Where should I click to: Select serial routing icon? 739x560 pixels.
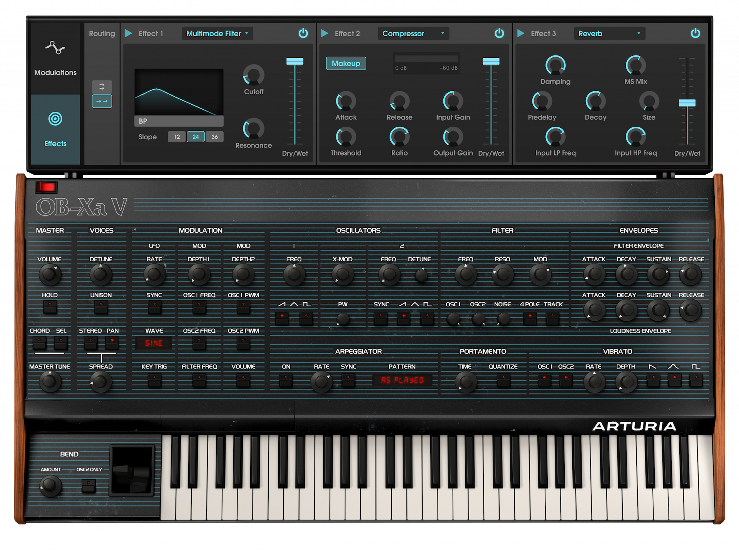102,101
